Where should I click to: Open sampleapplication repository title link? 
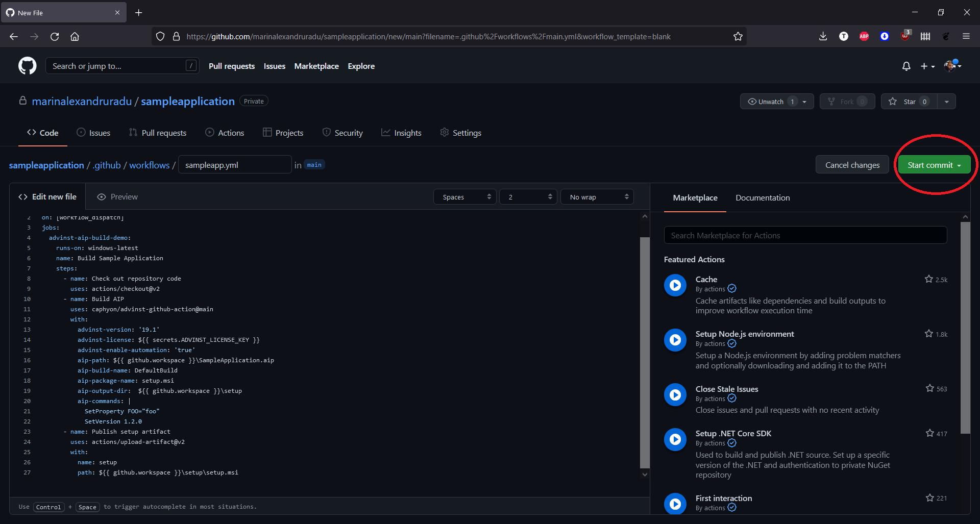coord(188,101)
